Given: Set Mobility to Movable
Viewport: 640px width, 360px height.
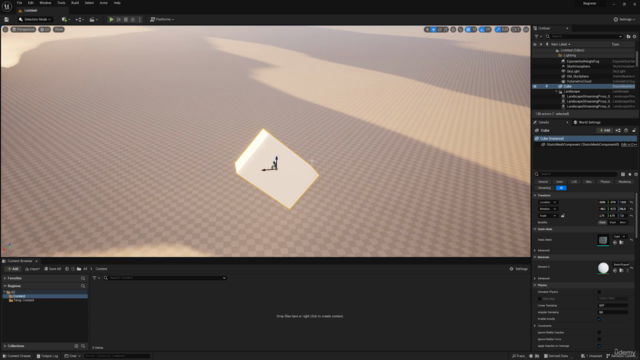Looking at the screenshot, I should pos(623,222).
